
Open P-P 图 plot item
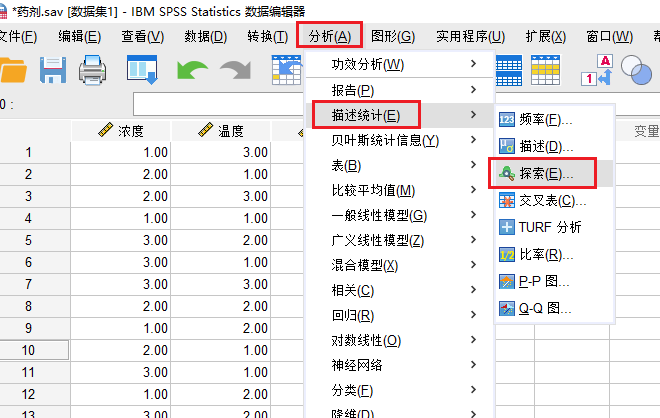[x=554, y=281]
